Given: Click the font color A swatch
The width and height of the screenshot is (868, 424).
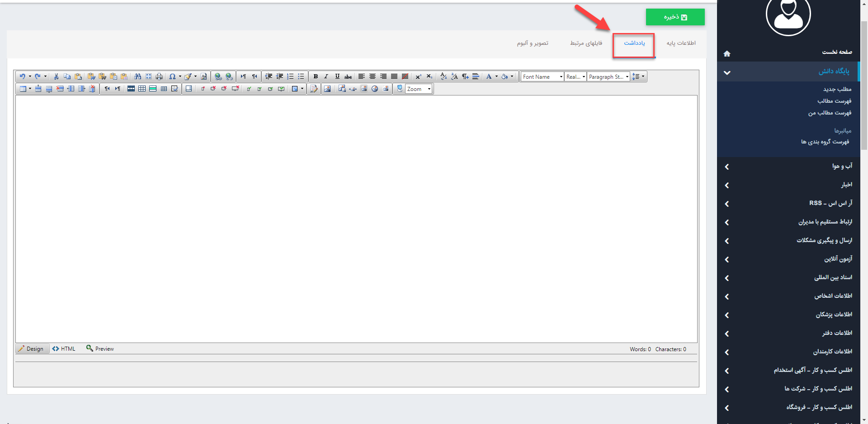Looking at the screenshot, I should pyautogui.click(x=489, y=76).
